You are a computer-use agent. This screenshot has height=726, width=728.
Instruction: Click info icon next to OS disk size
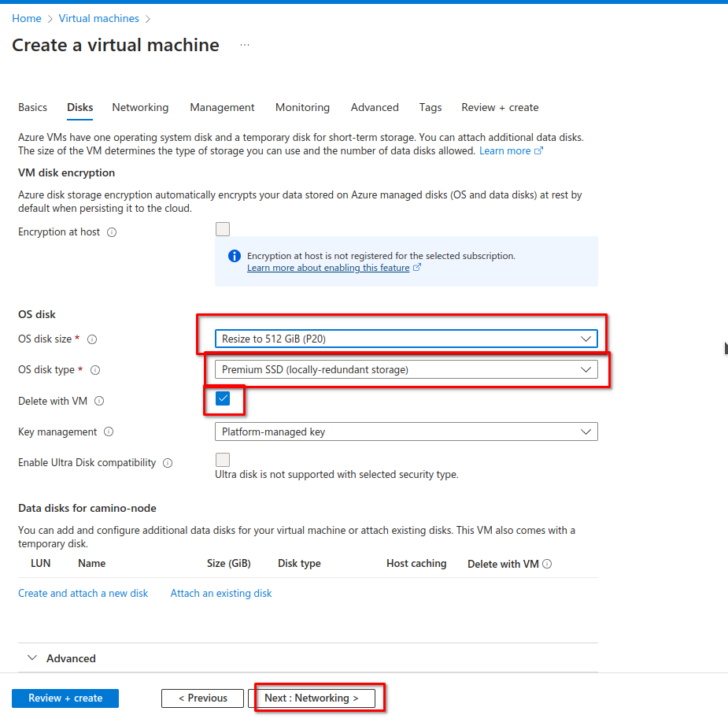[92, 339]
